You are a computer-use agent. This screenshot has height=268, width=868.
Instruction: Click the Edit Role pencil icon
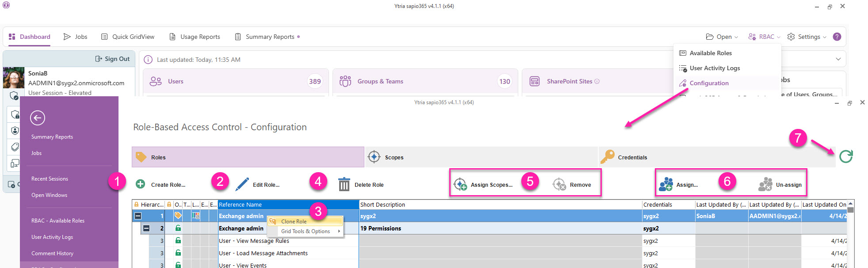[x=242, y=184]
